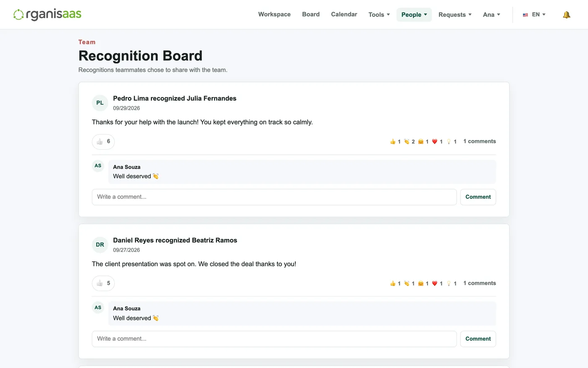Like Daniel Reyes's recognition post
Image resolution: width=588 pixels, height=368 pixels.
(103, 283)
